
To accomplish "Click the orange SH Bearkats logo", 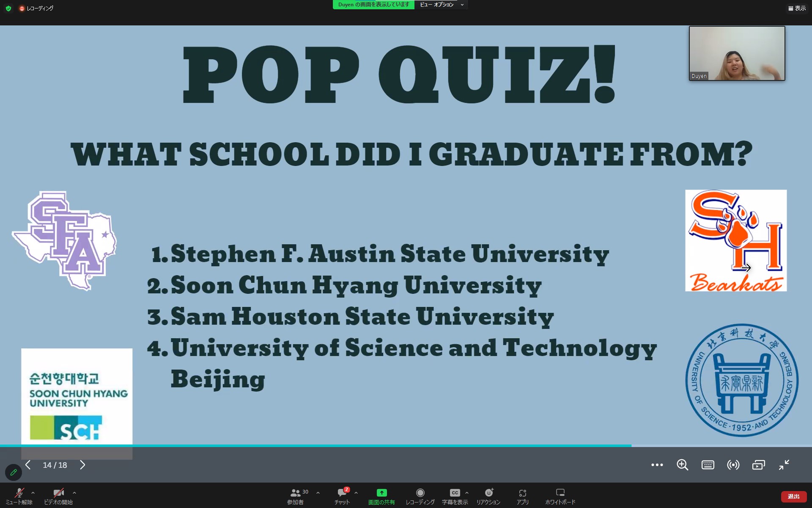I will tap(736, 240).
